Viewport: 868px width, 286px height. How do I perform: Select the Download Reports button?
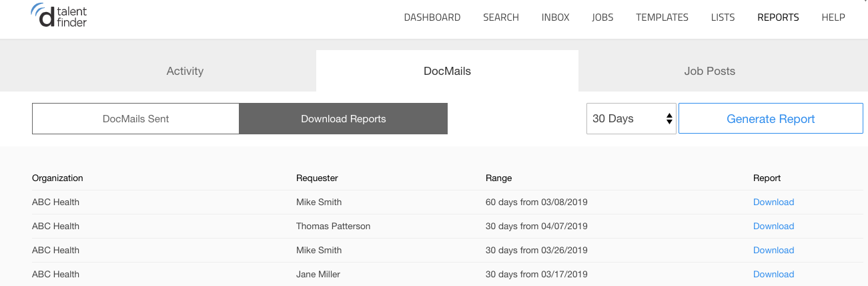[x=344, y=118]
